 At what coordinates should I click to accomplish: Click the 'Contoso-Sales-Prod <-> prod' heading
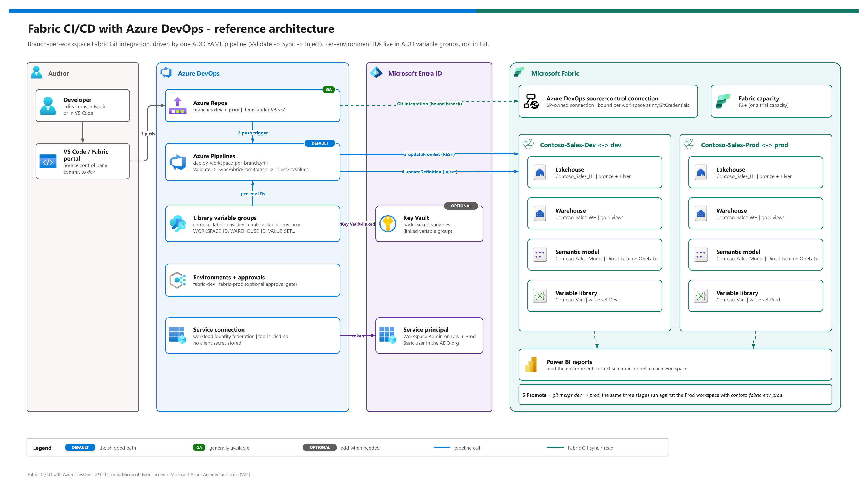click(x=744, y=145)
